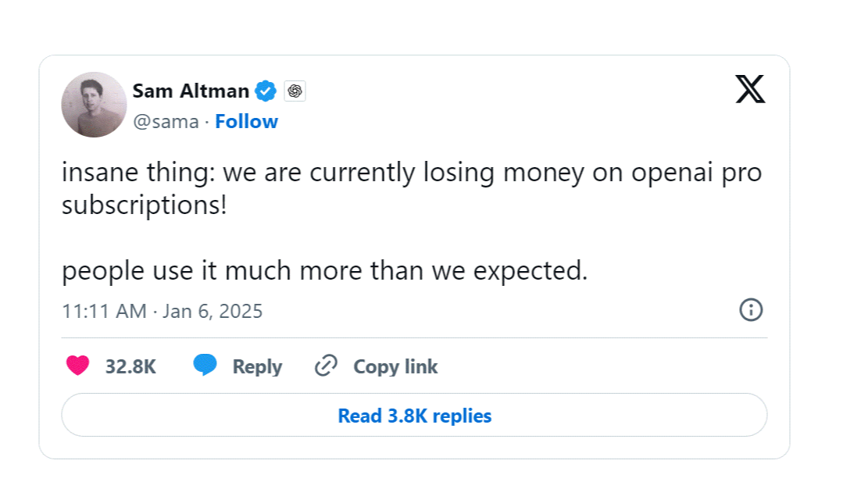Viewport: 868px width, 489px height.
Task: Open Read 3.8K replies button
Action: point(414,416)
